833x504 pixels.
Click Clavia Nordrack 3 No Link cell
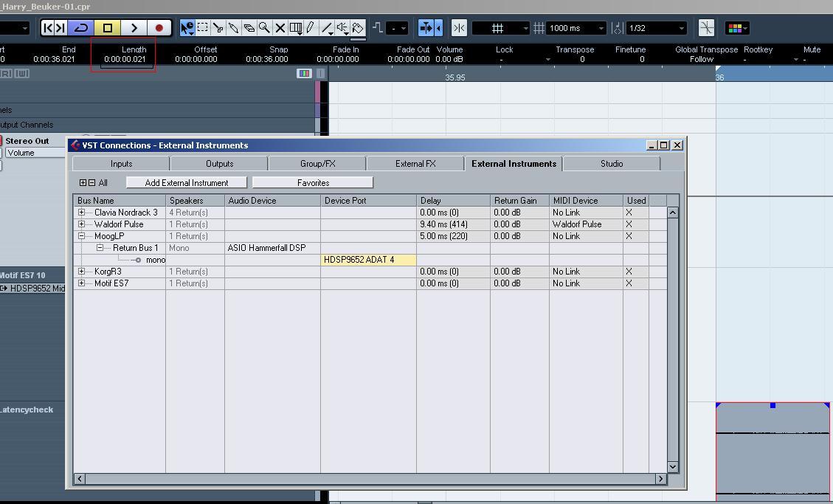pyautogui.click(x=585, y=213)
